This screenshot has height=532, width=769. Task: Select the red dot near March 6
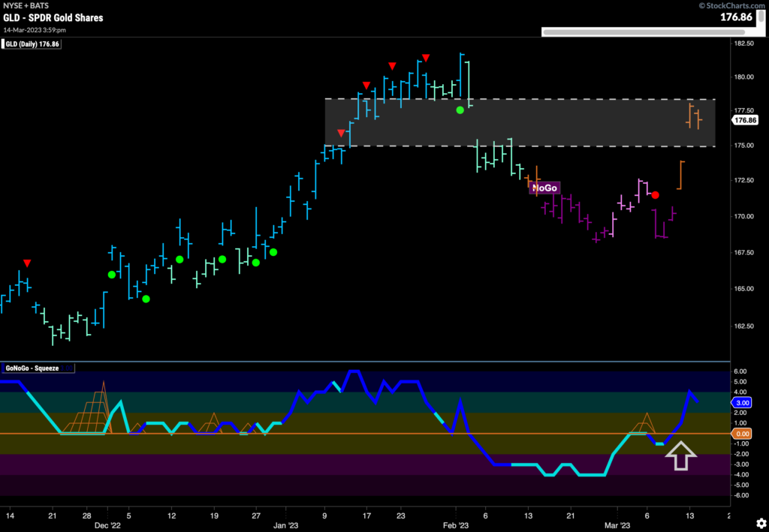tap(654, 194)
